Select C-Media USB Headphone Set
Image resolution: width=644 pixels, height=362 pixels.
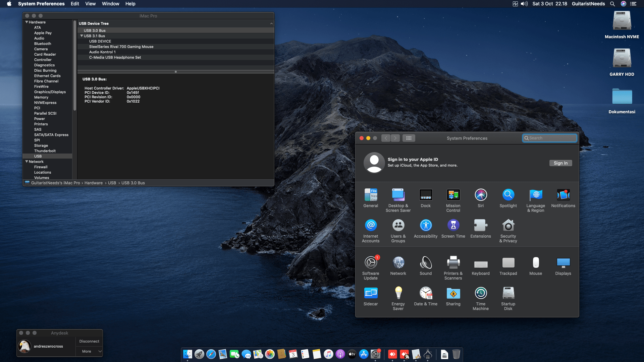176,57
